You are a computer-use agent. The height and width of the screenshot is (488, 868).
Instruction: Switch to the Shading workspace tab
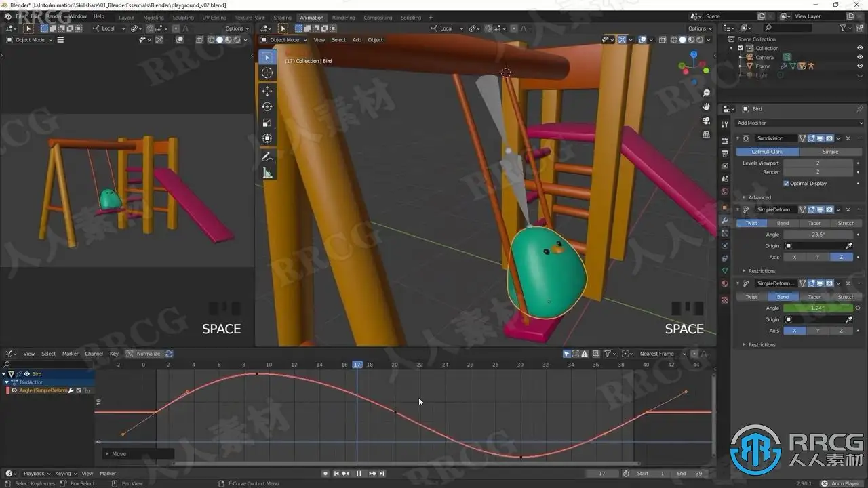coord(282,18)
